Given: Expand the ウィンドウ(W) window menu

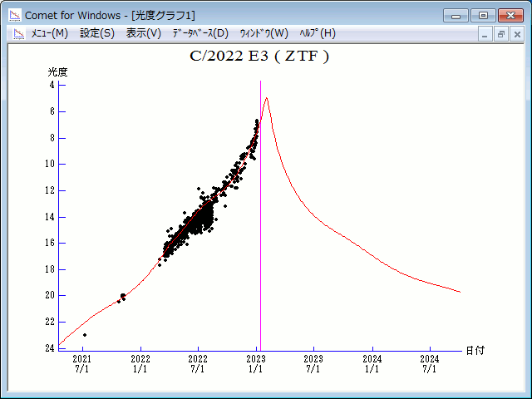Looking at the screenshot, I should point(264,33).
